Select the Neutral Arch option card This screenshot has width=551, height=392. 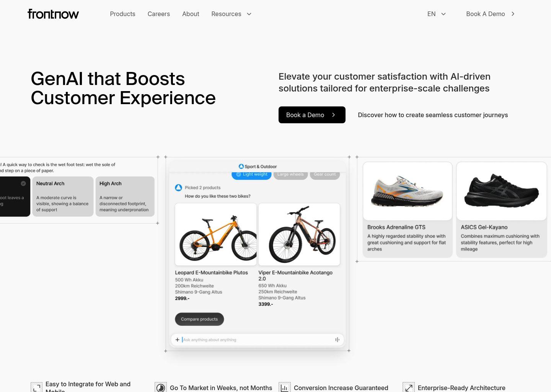63,196
